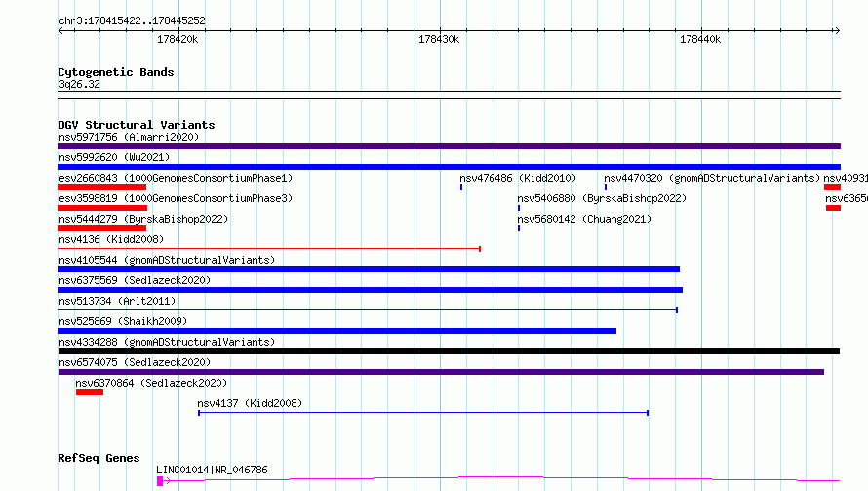868x491 pixels.
Task: Open nsv5680142 (Chuang2021) variant label
Action: pyautogui.click(x=584, y=219)
